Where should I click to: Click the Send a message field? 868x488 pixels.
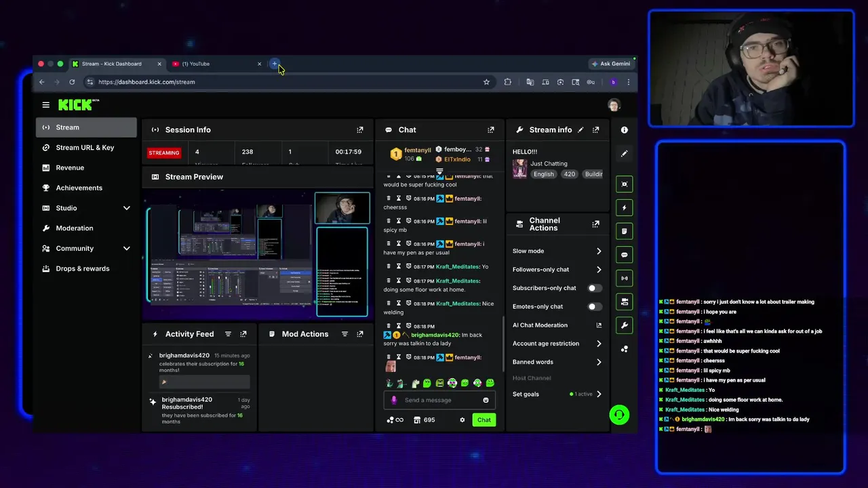pos(439,400)
